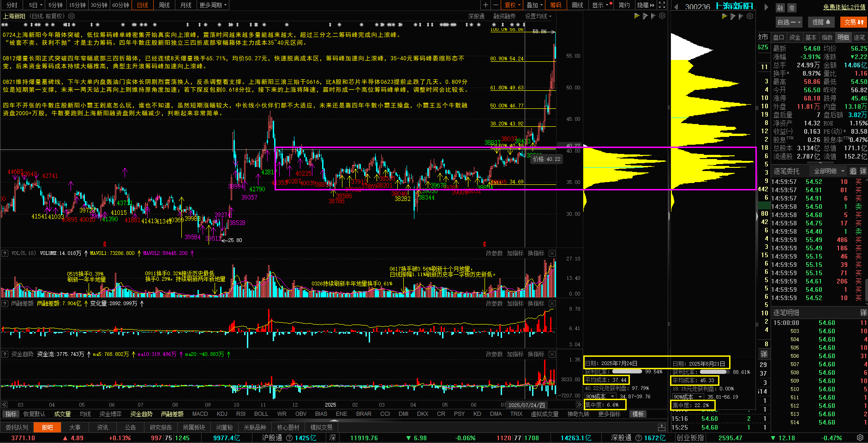Click 改参数 in VOL panel
Viewport: 868px width, 443px height.
coord(494,254)
